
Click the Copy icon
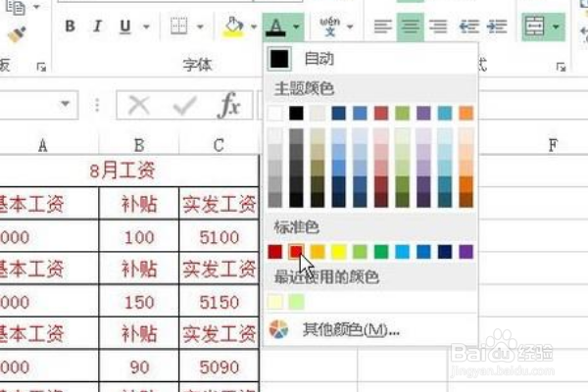16,7
